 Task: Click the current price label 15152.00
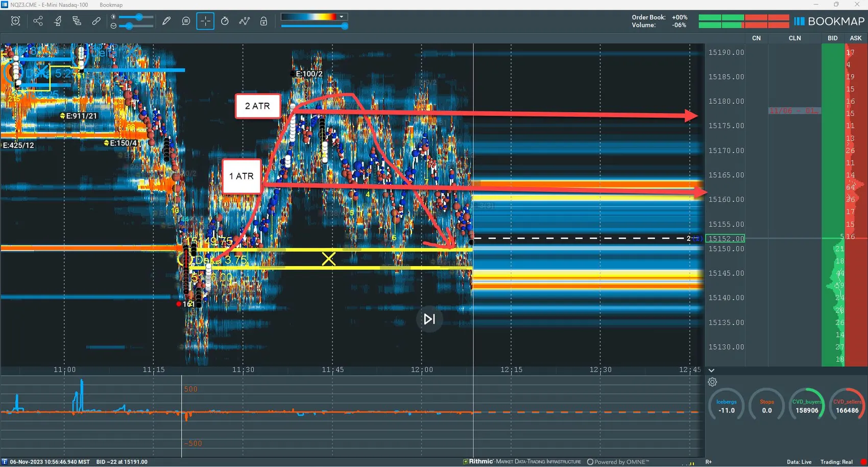coord(726,239)
